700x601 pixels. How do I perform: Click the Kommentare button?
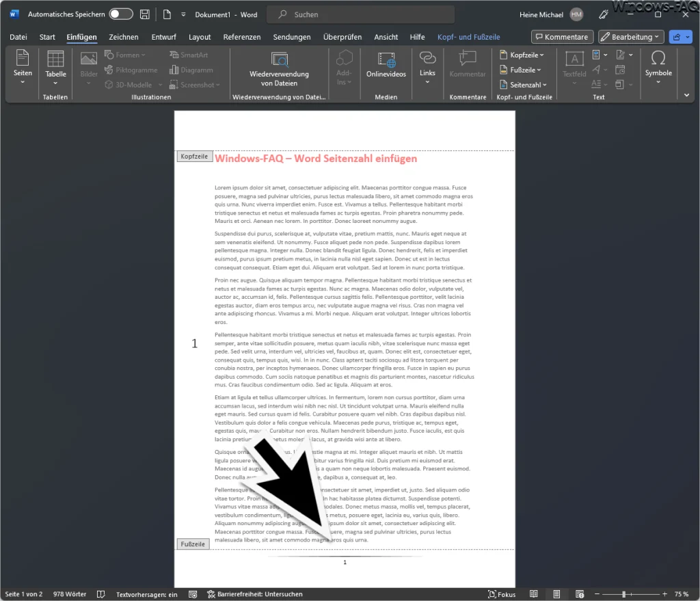coord(562,37)
